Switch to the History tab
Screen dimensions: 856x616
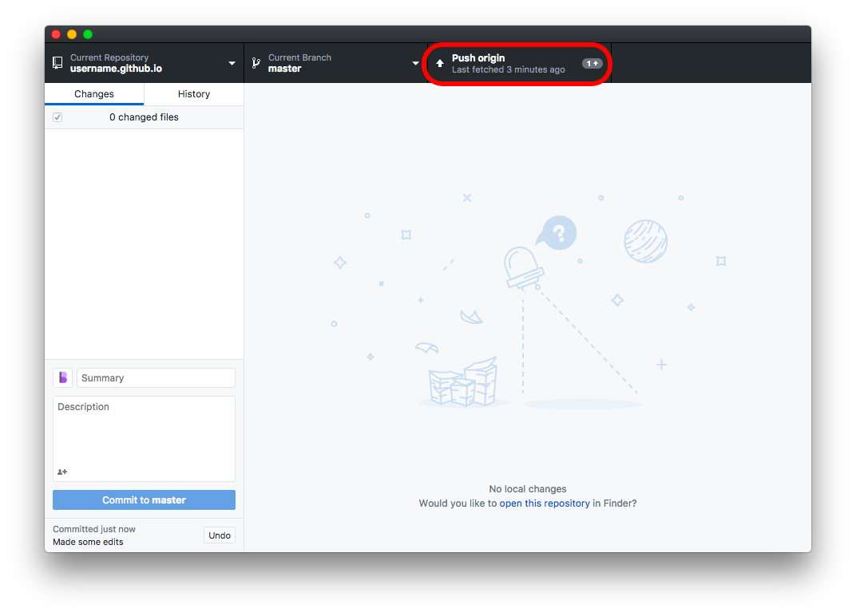(x=193, y=93)
